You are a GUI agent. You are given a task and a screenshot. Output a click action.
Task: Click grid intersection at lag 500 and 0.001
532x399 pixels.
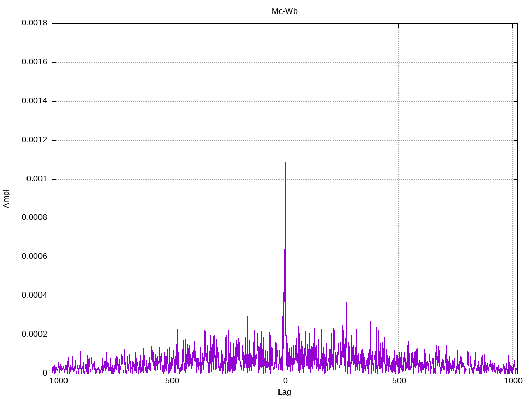398,179
